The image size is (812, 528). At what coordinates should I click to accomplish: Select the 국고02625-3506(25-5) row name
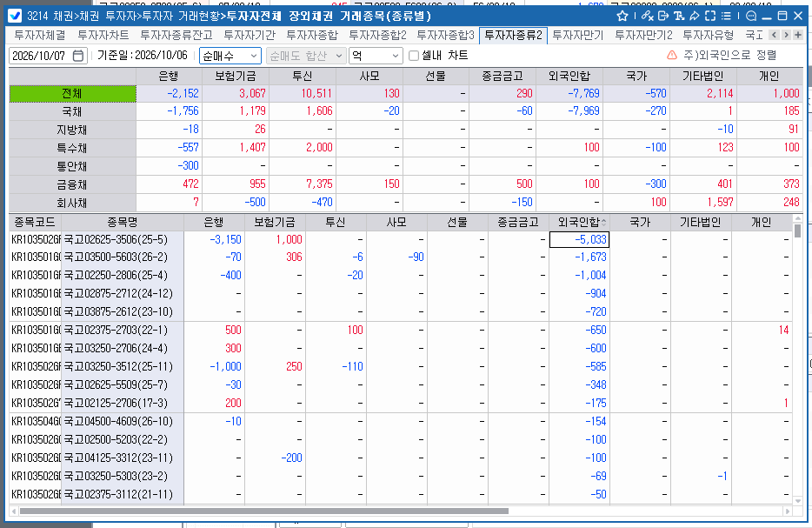pos(123,239)
